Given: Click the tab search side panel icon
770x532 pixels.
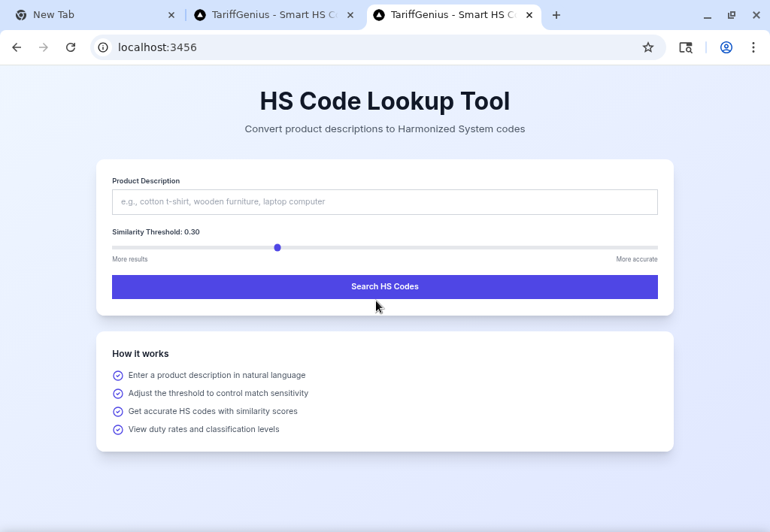Looking at the screenshot, I should point(686,47).
